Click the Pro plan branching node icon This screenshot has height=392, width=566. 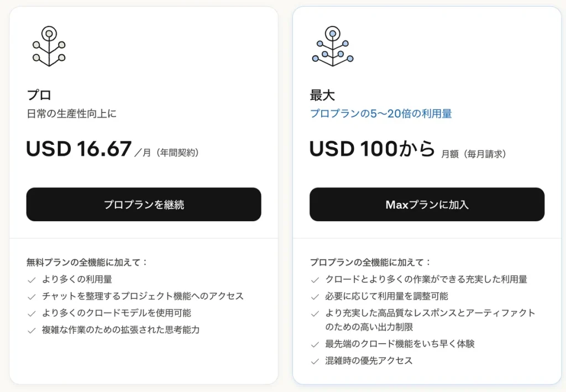(49, 46)
